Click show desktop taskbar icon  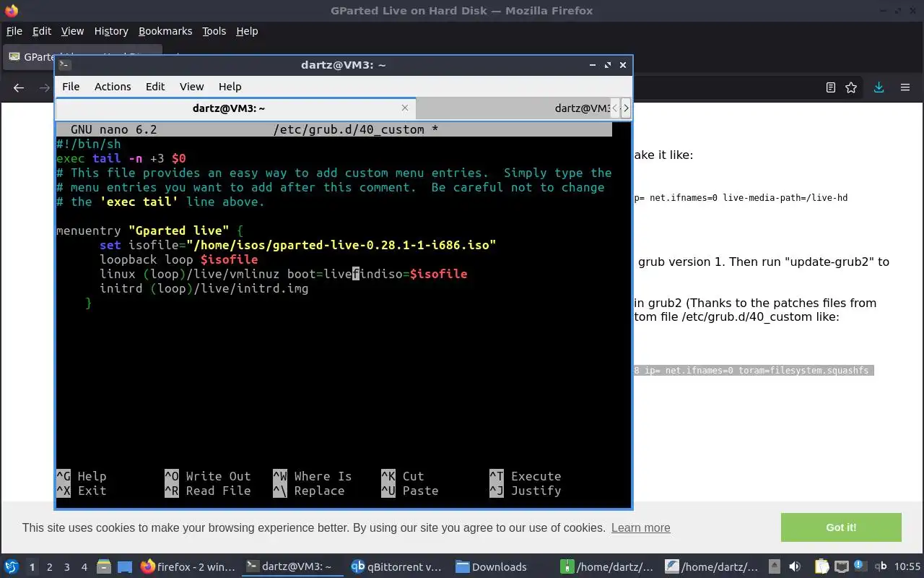click(125, 566)
